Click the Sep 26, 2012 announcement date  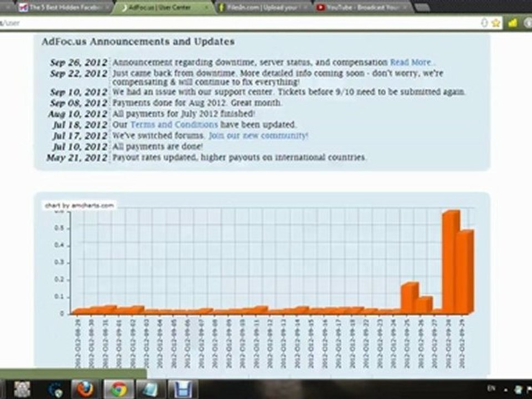pos(79,63)
